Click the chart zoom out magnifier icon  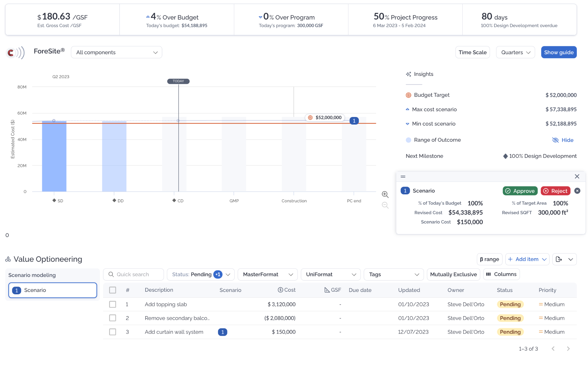(x=385, y=205)
